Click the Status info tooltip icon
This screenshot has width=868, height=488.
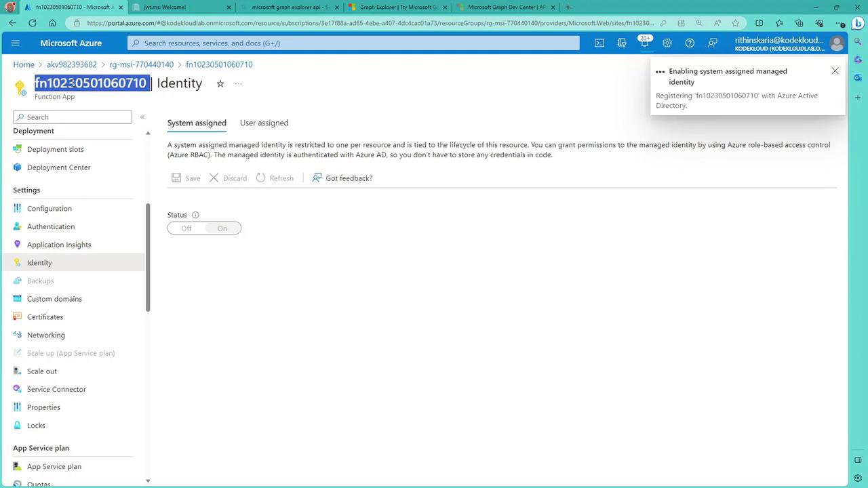[195, 215]
